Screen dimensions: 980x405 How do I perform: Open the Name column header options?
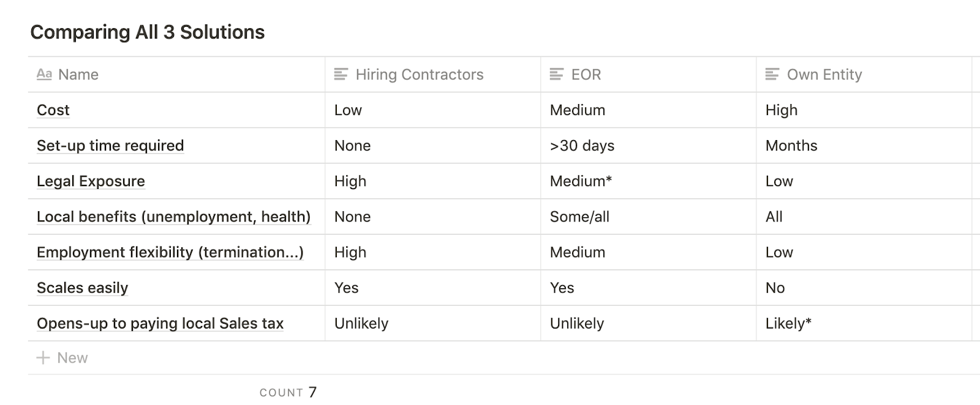coord(78,75)
